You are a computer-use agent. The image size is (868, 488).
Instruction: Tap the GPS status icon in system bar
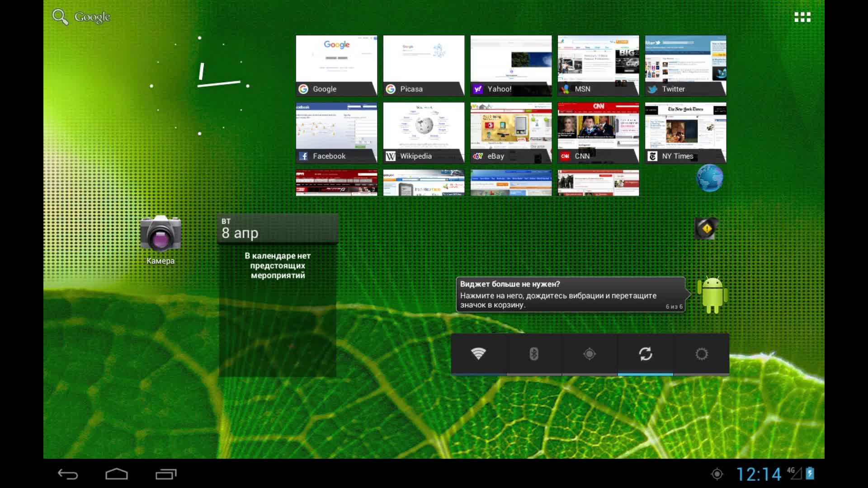[x=717, y=474]
